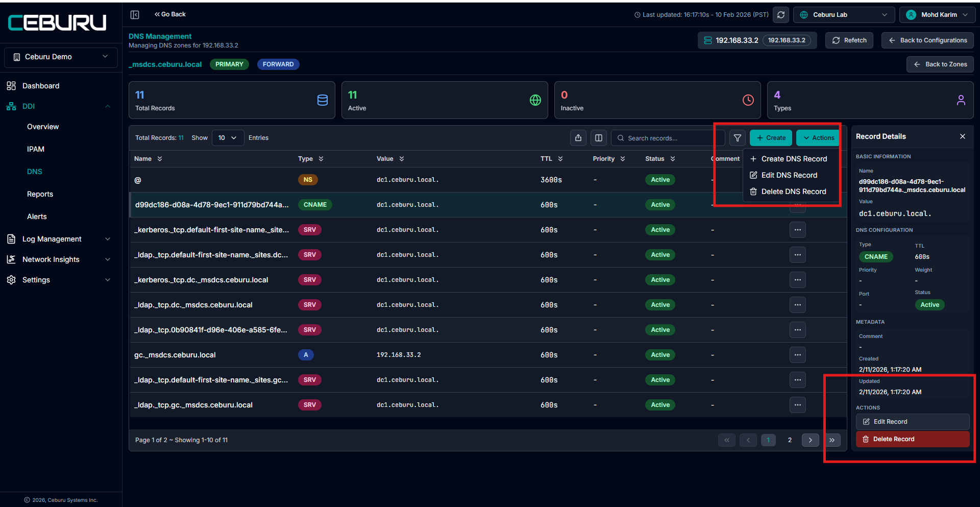
Task: Click Back to Configurations button
Action: 927,40
